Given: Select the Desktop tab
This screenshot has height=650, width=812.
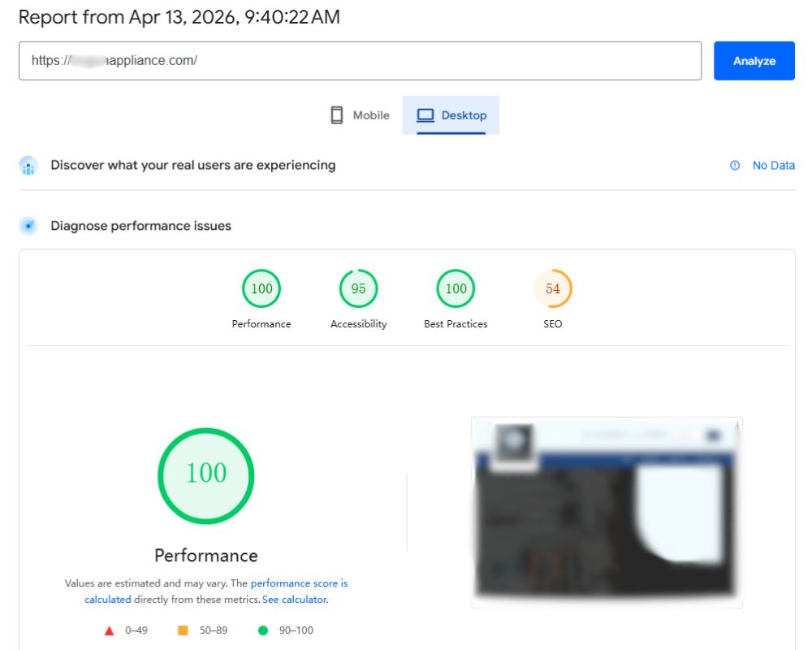Looking at the screenshot, I should 451,115.
